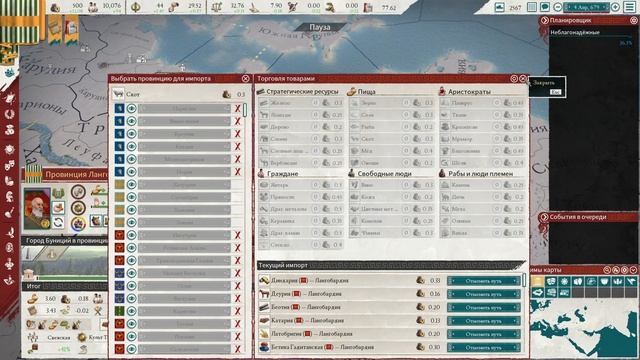The image size is (640, 360).
Task: Select first map mode icon in second row
Action: 538,292
